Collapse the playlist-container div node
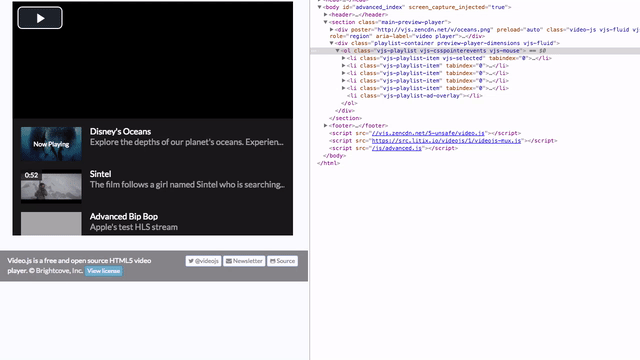Viewport: 640px width, 360px height. tap(331, 43)
